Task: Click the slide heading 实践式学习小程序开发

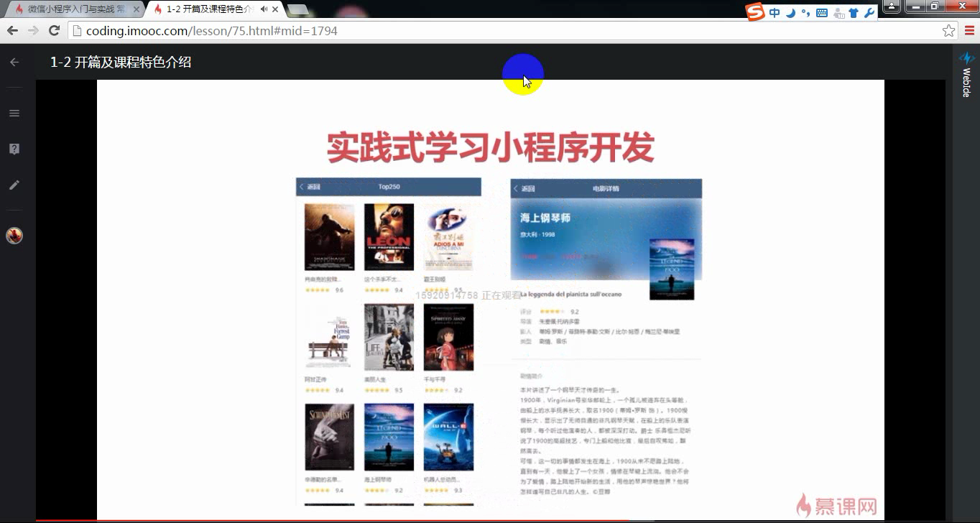Action: click(x=491, y=148)
